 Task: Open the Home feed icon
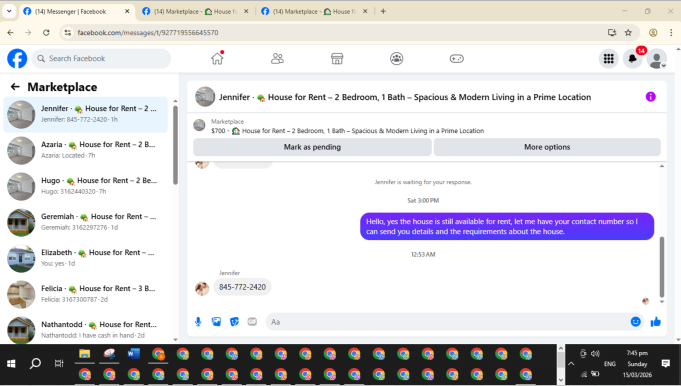217,58
